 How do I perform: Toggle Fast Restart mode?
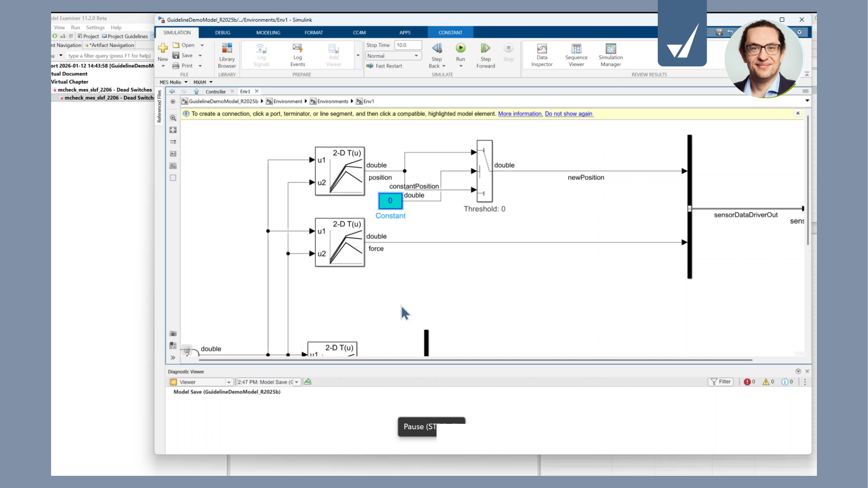384,66
